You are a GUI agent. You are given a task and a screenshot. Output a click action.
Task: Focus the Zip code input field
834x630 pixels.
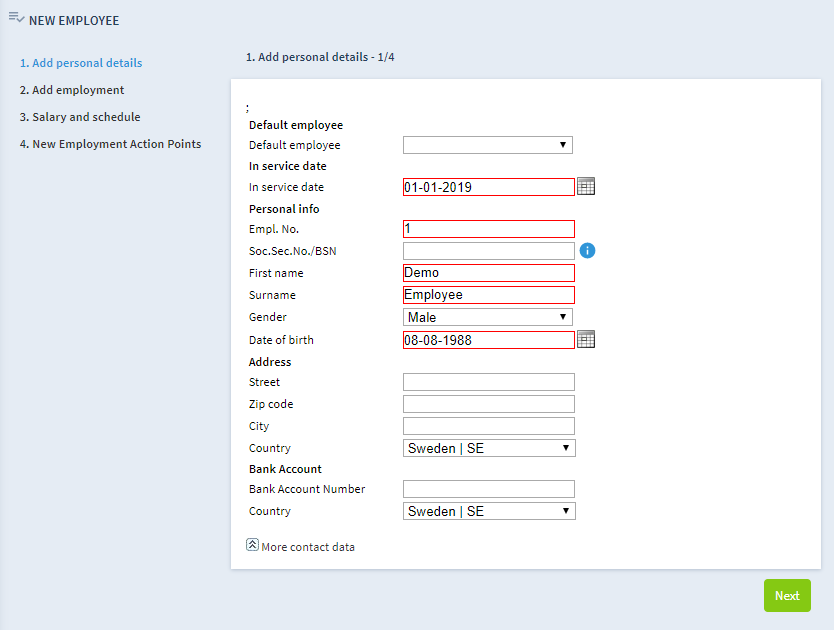pyautogui.click(x=489, y=404)
